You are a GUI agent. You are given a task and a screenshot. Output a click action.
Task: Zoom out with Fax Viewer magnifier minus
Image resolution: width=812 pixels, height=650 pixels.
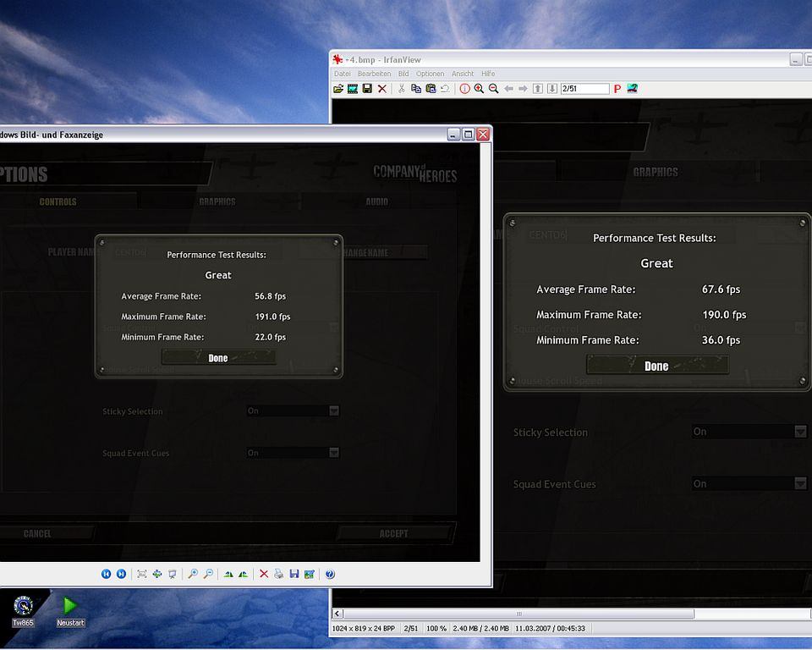click(208, 574)
